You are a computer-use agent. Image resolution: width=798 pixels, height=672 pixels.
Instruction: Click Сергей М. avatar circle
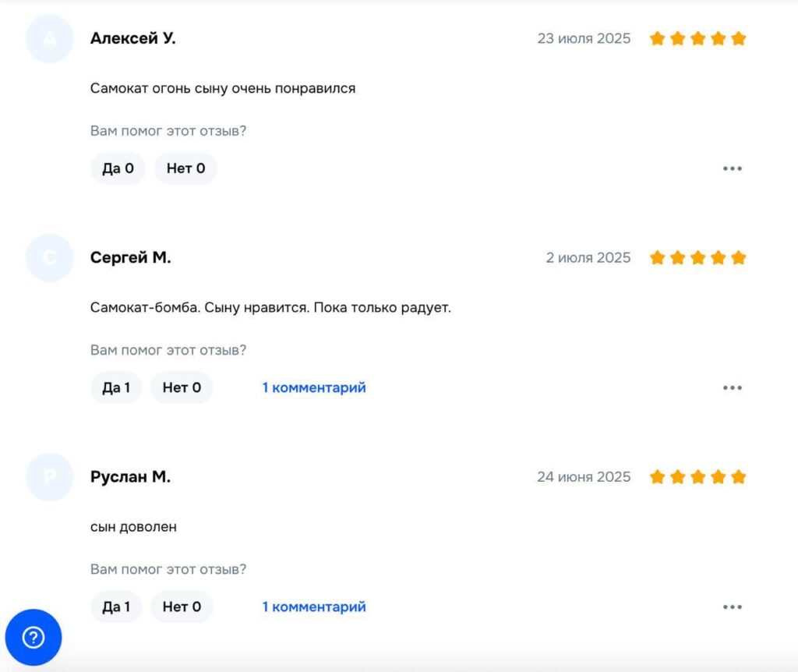pos(49,257)
